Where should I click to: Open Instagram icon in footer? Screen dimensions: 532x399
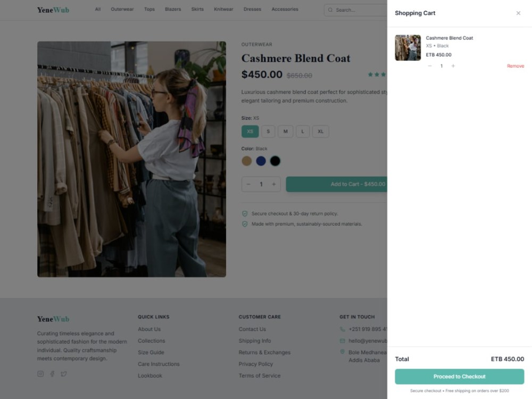click(x=40, y=374)
